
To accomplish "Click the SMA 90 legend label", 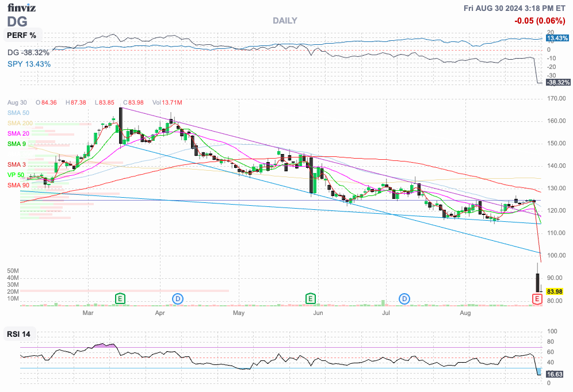I will tap(18, 186).
